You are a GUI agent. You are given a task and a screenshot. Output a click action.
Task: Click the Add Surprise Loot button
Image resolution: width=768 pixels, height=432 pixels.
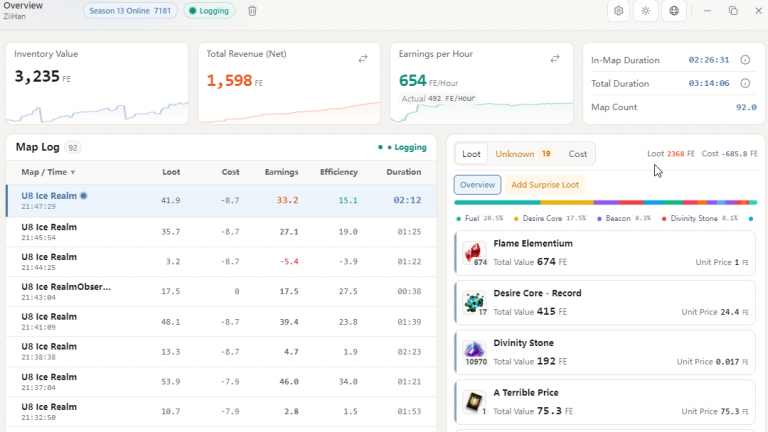[545, 185]
